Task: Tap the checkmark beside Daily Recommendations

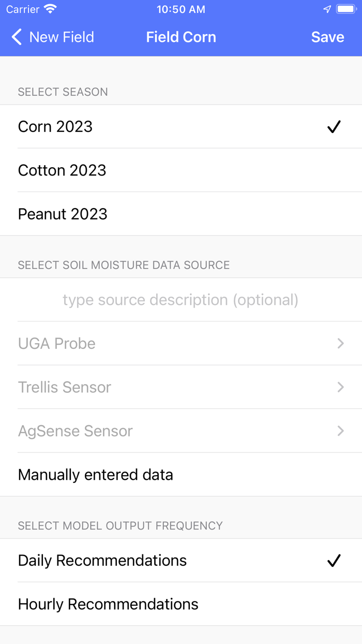Action: (x=335, y=560)
